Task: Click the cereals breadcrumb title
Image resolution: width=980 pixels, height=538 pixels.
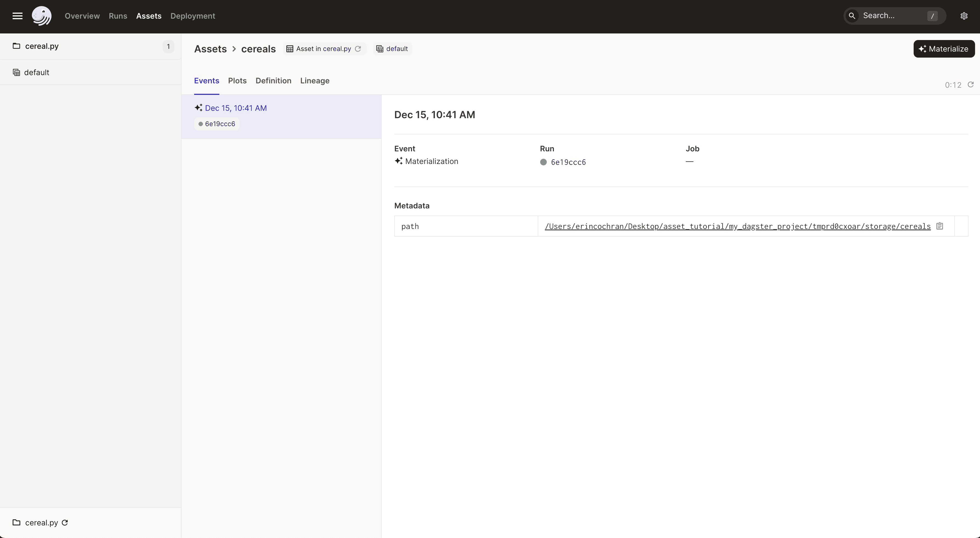Action: (258, 49)
